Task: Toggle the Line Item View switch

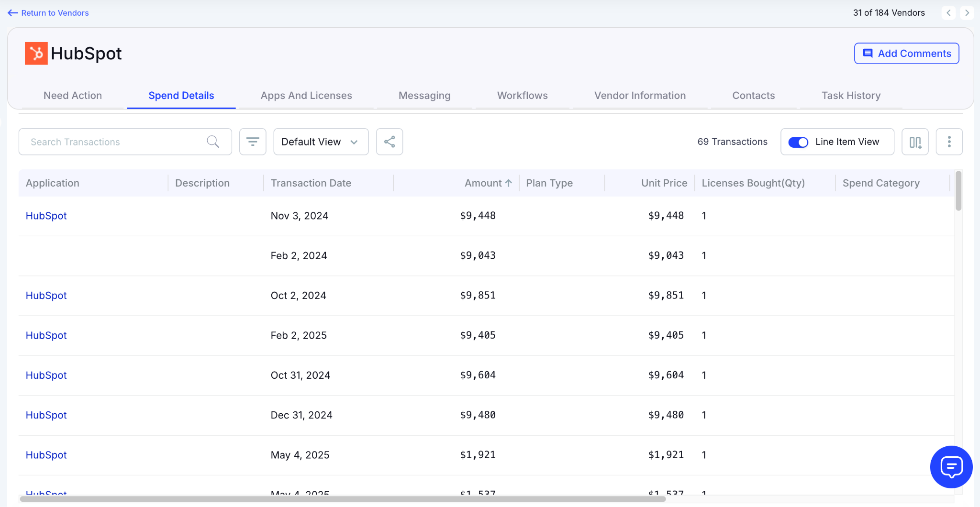Action: (x=798, y=142)
